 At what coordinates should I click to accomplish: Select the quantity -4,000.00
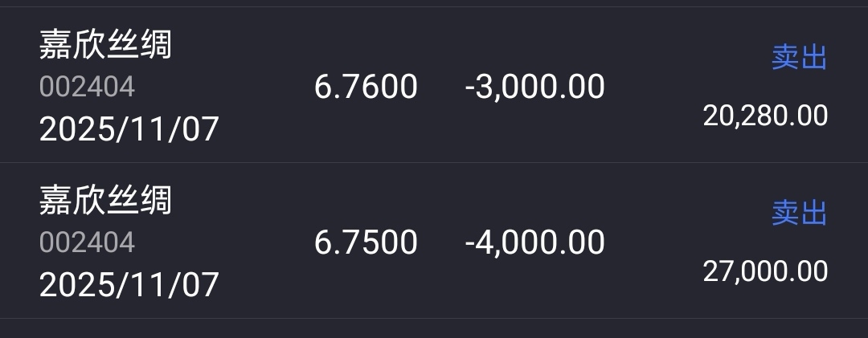click(534, 242)
